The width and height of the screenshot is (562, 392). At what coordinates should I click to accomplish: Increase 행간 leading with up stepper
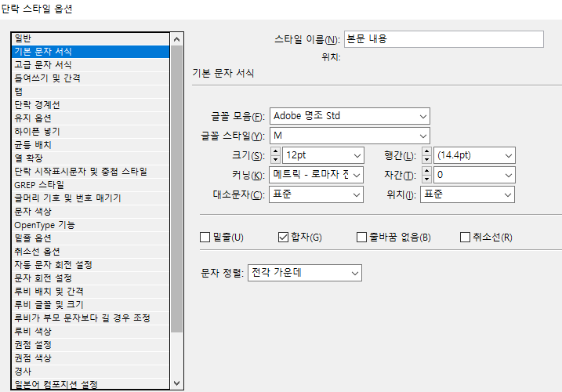(426, 151)
